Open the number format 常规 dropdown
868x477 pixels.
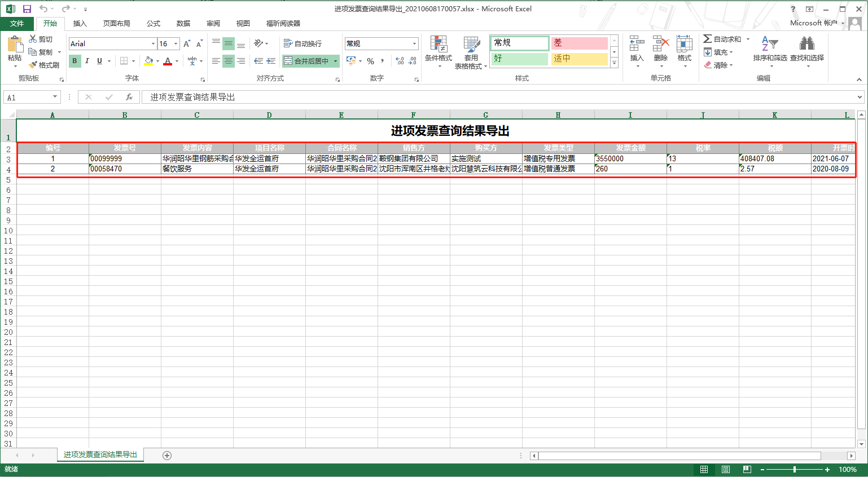pos(414,43)
